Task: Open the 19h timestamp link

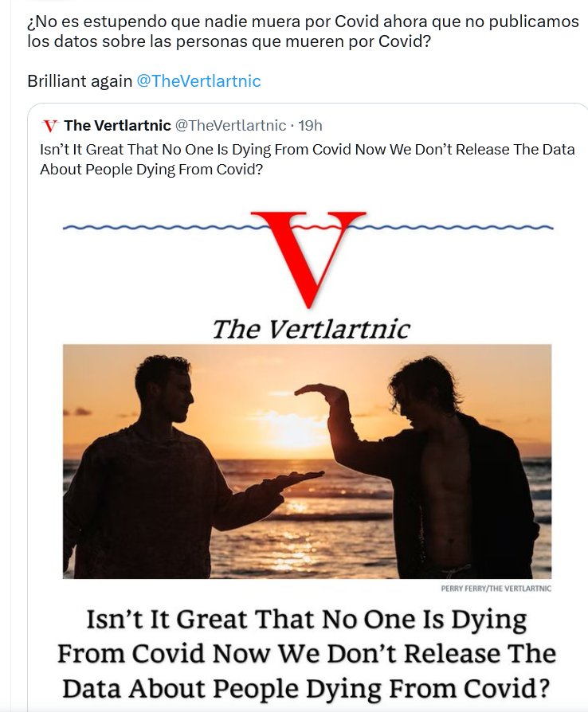Action: tap(310, 126)
